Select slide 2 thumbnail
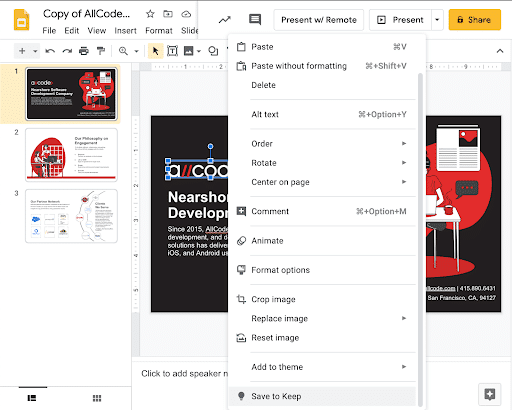The width and height of the screenshot is (512, 410). [x=71, y=155]
